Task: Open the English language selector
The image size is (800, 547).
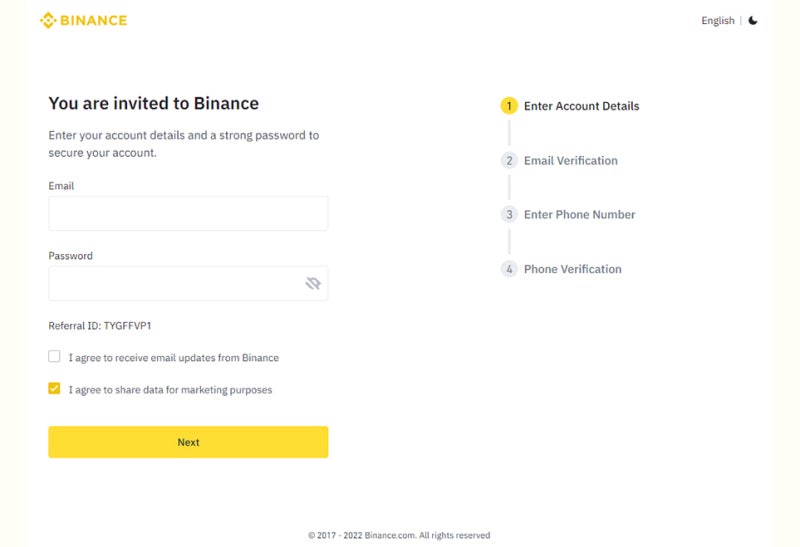Action: [717, 21]
